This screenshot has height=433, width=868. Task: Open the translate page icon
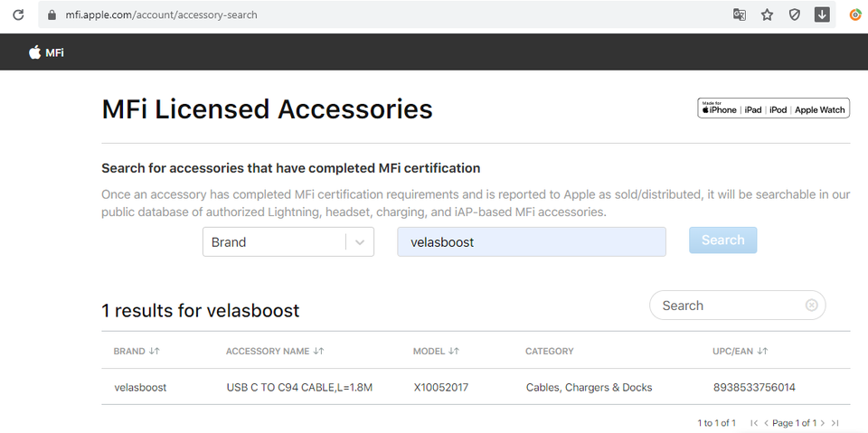739,15
